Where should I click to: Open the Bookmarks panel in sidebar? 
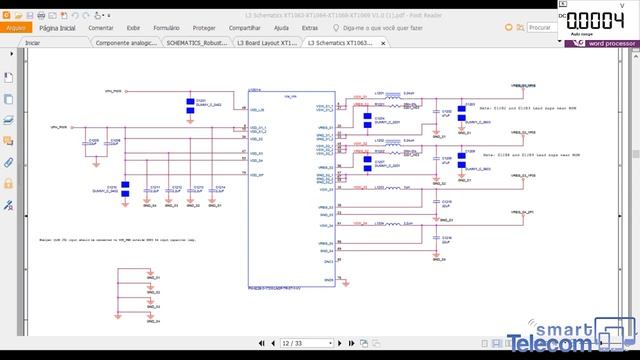pyautogui.click(x=8, y=78)
